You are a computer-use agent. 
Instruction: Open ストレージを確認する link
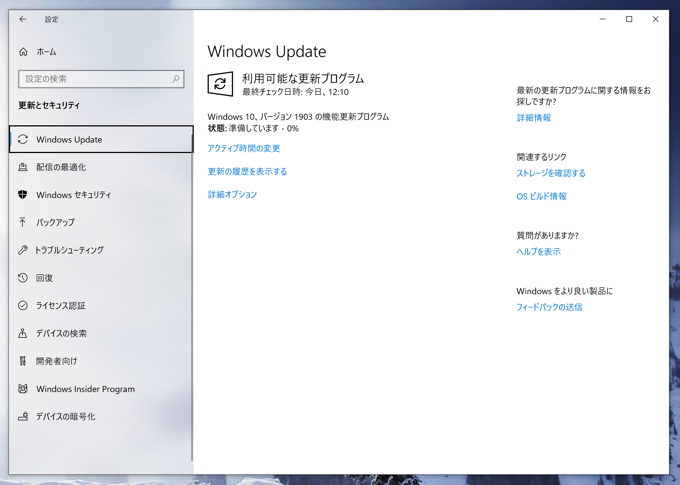551,173
